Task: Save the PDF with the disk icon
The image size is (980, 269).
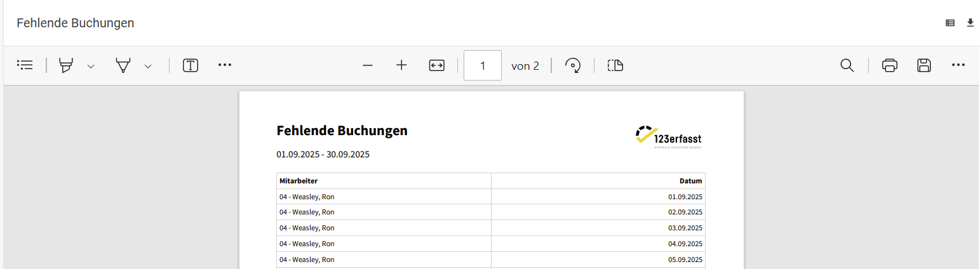Action: pyautogui.click(x=924, y=65)
